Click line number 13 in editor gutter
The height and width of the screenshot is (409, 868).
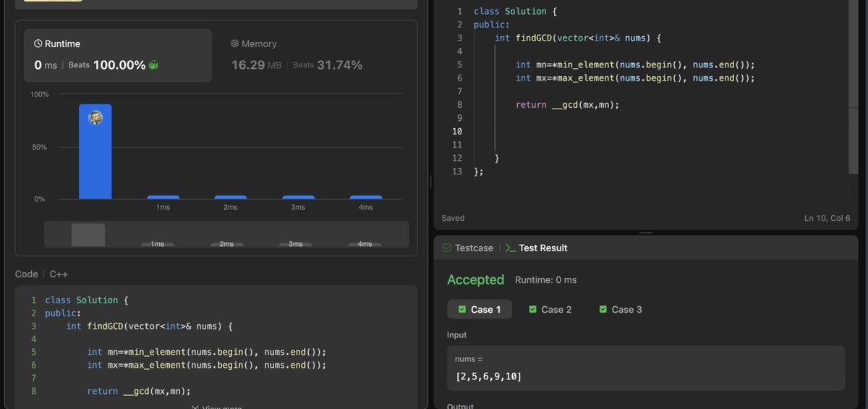[x=456, y=172]
